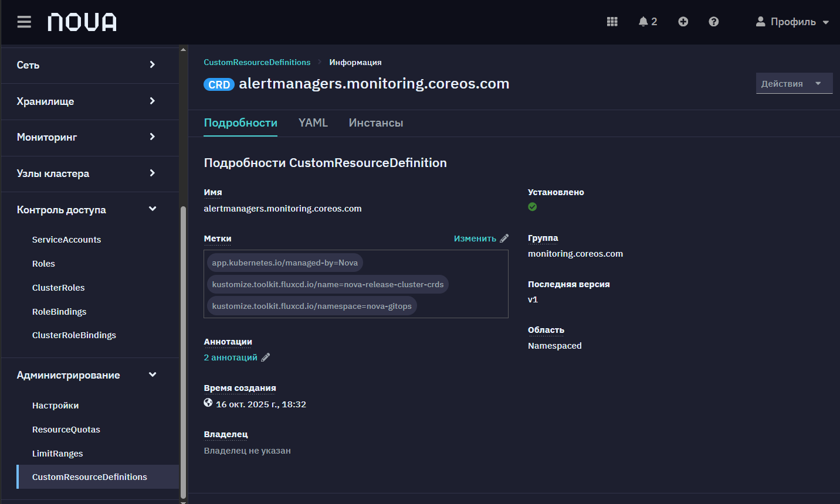Click the managed-by=Nova label chip
This screenshot has height=504, width=840.
(285, 263)
